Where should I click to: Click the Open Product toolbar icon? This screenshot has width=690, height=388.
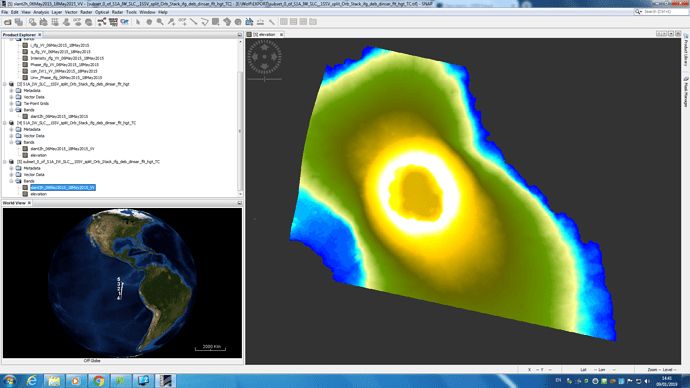coord(7,22)
